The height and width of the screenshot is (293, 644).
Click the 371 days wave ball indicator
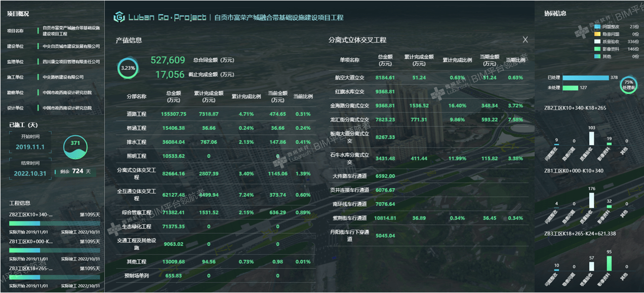(x=75, y=145)
